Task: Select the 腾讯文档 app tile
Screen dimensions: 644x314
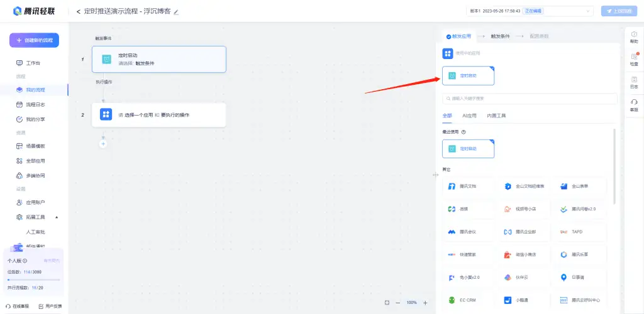Action: [x=467, y=187]
